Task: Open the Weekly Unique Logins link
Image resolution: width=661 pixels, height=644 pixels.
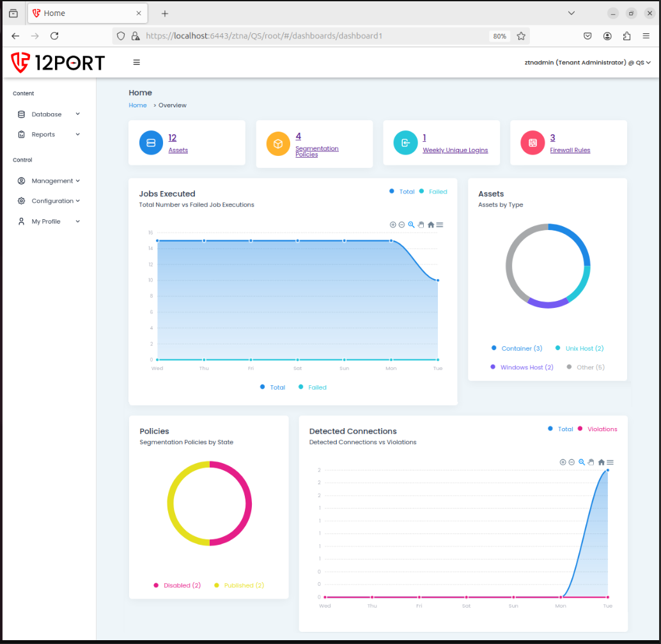Action: [455, 150]
